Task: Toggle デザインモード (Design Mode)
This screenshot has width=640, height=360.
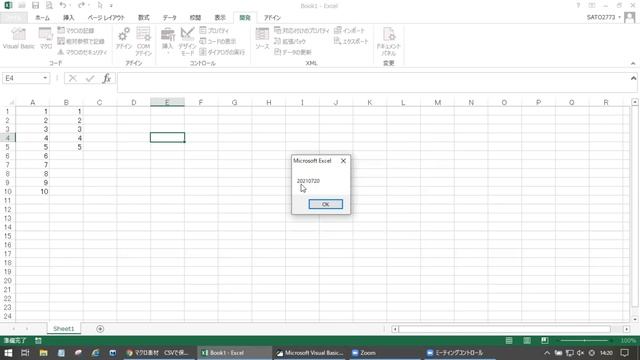Action: click(187, 42)
